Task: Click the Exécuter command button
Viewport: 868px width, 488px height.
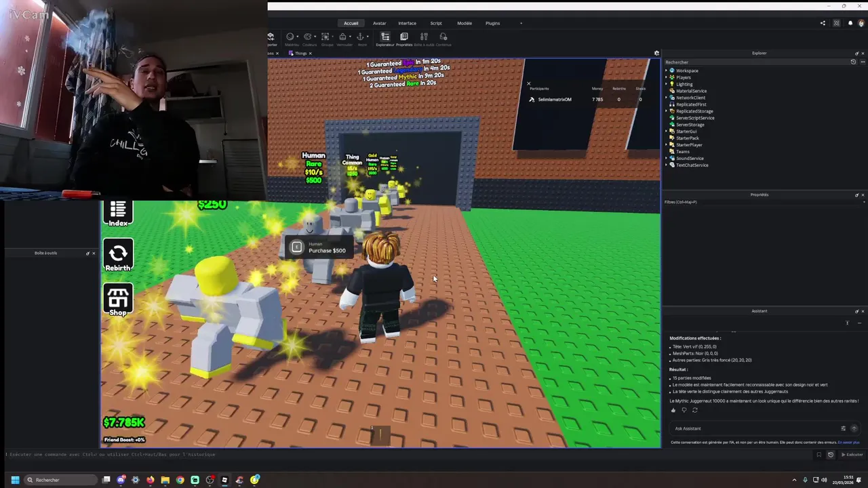Action: coord(852,455)
